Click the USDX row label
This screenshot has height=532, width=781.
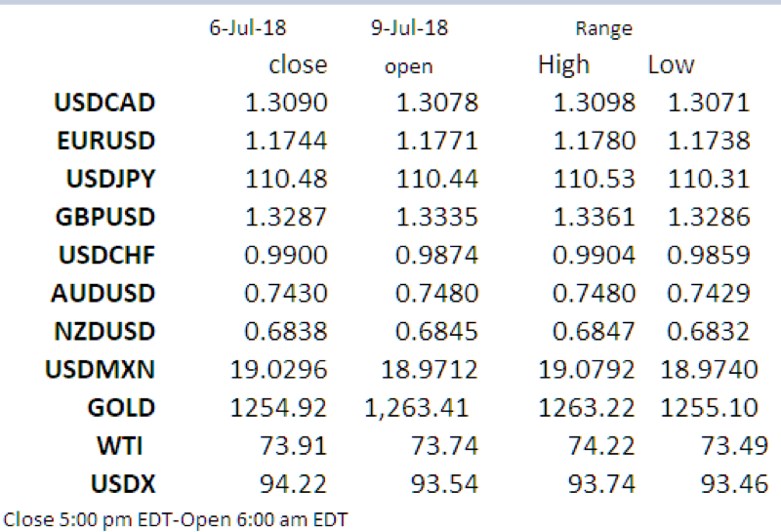click(122, 484)
